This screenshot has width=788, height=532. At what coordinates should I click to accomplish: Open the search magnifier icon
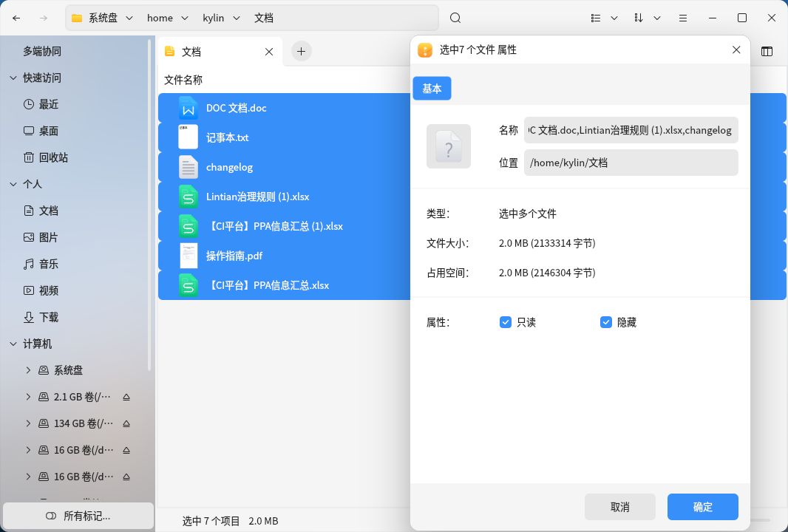coord(455,18)
